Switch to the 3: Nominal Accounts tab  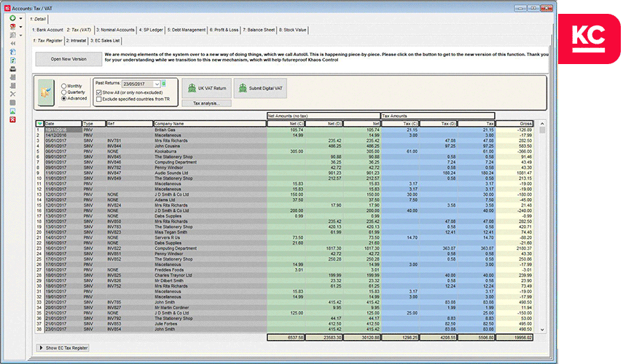tap(115, 30)
